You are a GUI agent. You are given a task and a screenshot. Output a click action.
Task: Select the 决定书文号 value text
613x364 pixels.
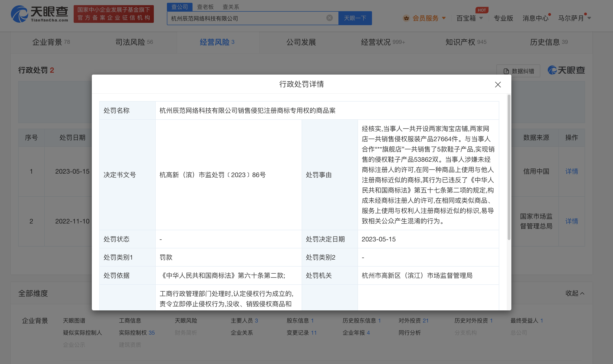tap(212, 175)
